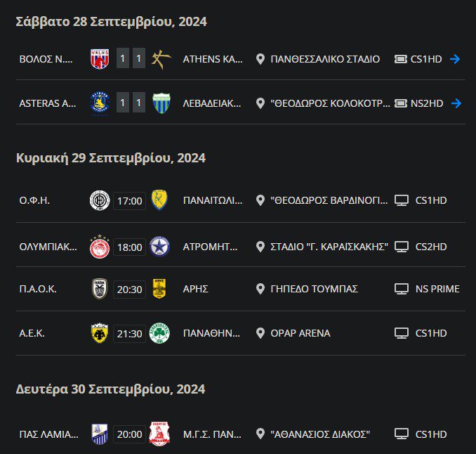The width and height of the screenshot is (476, 454).
Task: Click the ΠΑΝΘΕΣΣΑΛΙΚΟ ΣΤΑΔΙΟ venue text
Action: pos(325,59)
